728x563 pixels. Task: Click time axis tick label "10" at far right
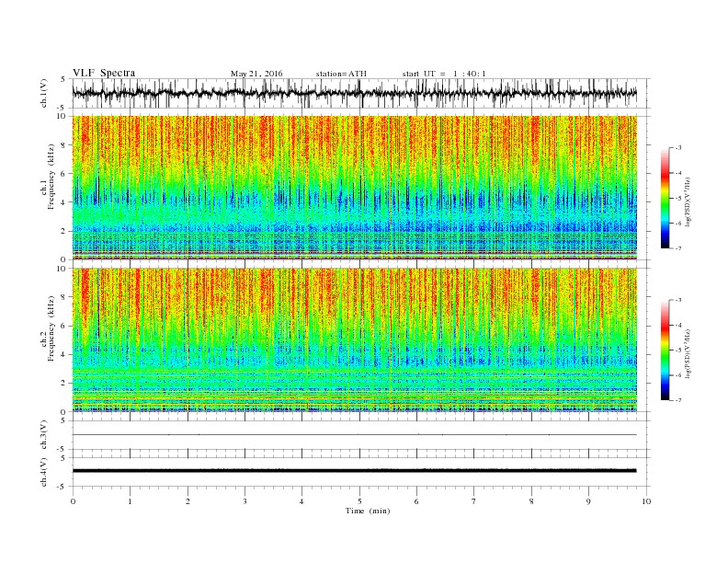point(646,501)
